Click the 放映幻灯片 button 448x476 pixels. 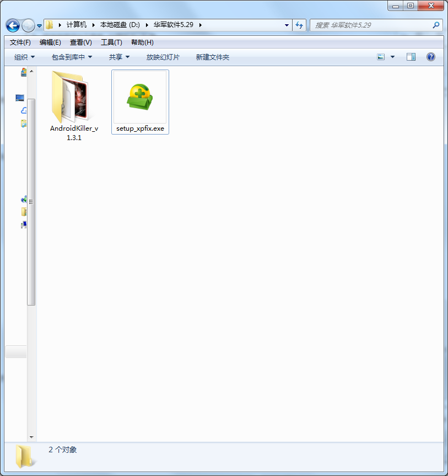(163, 57)
